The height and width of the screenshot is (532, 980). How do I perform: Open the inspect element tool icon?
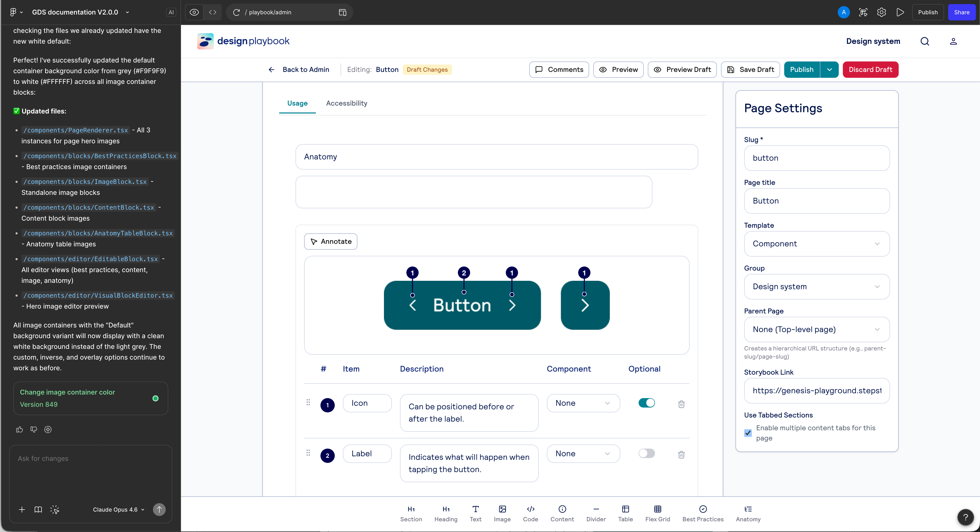pyautogui.click(x=863, y=12)
